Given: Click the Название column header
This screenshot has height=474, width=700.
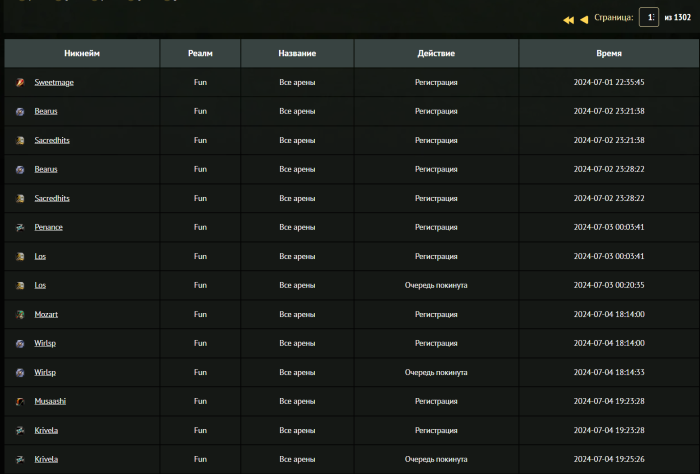Looking at the screenshot, I should (297, 53).
